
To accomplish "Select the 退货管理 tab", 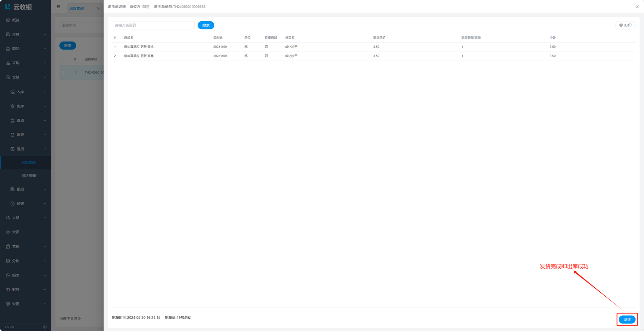I will pyautogui.click(x=77, y=8).
